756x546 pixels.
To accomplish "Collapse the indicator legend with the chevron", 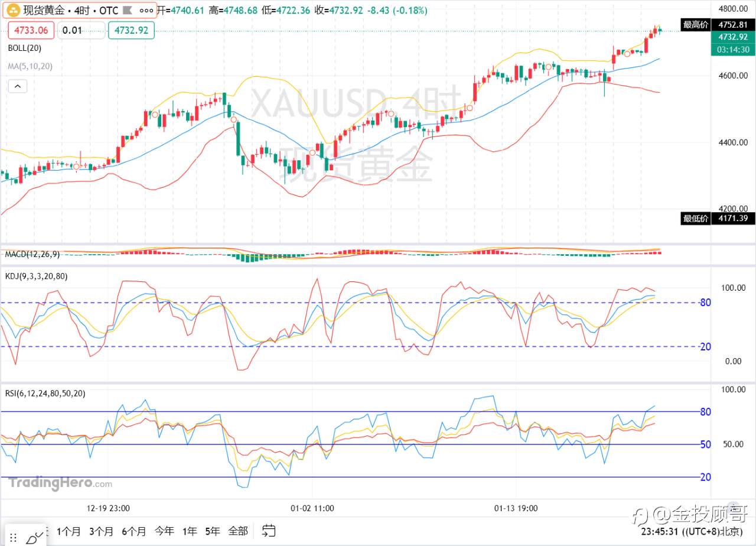I will coord(18,86).
